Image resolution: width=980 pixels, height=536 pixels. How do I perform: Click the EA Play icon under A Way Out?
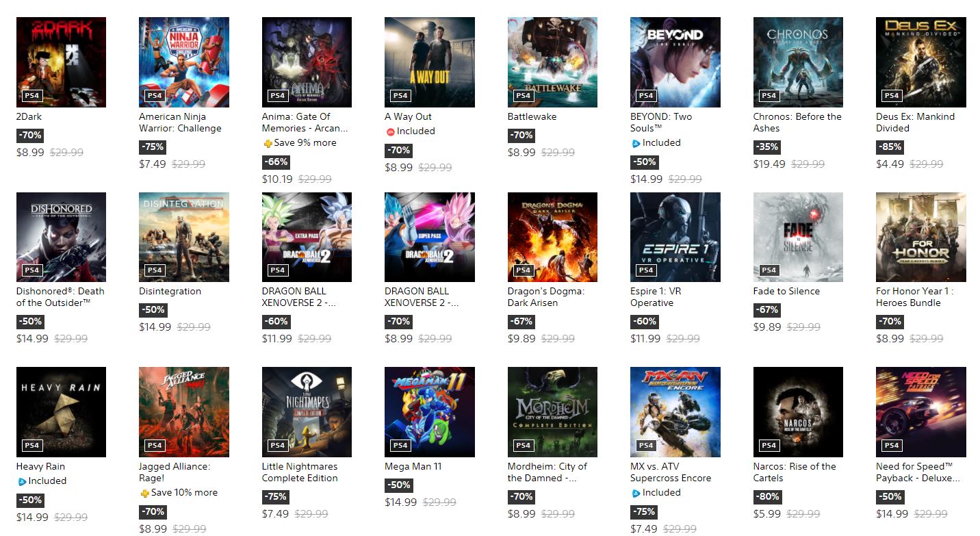390,131
